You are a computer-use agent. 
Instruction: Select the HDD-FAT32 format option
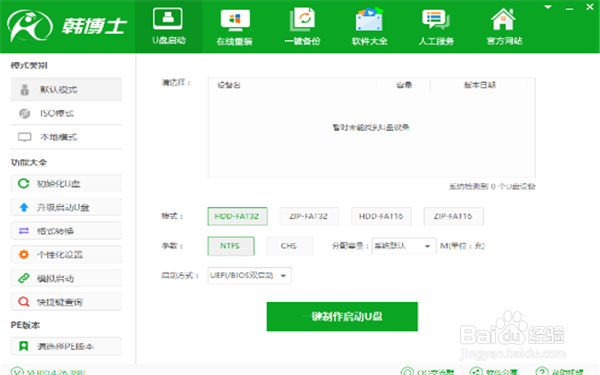pyautogui.click(x=237, y=216)
